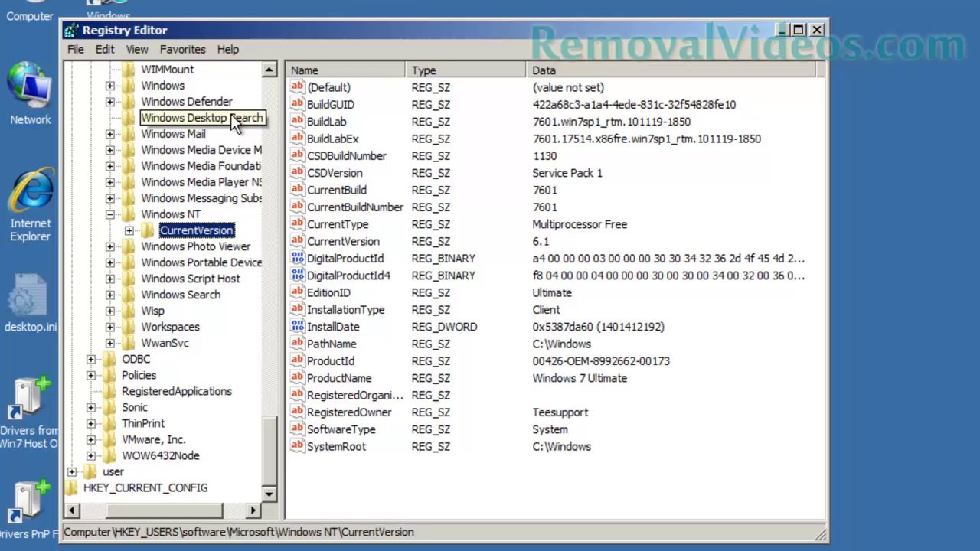This screenshot has height=551, width=980.
Task: Click the VMware, Inc. folder icon
Action: tap(109, 439)
